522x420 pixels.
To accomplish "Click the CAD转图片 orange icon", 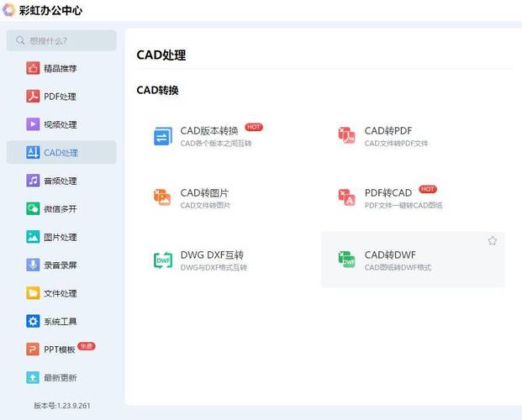I will [x=162, y=197].
